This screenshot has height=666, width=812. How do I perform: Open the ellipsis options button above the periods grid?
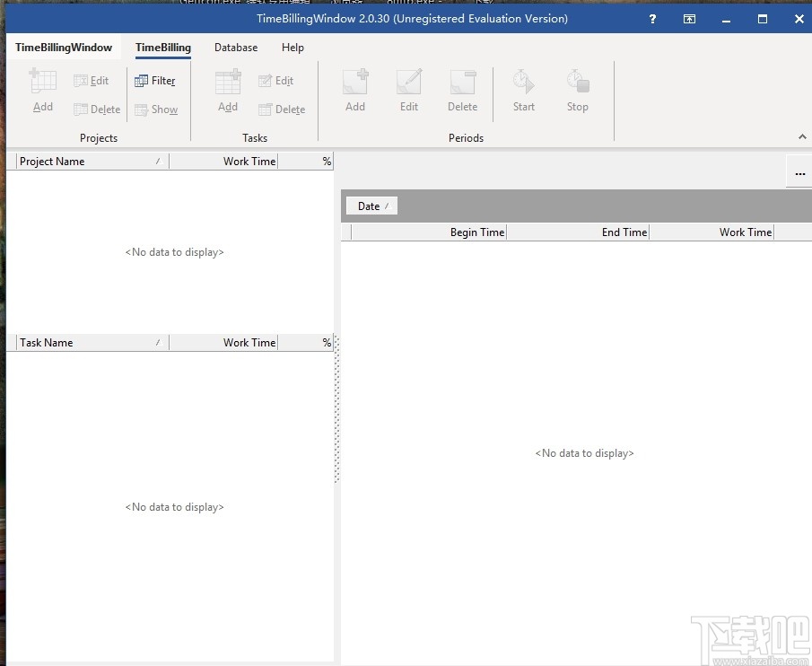point(799,173)
